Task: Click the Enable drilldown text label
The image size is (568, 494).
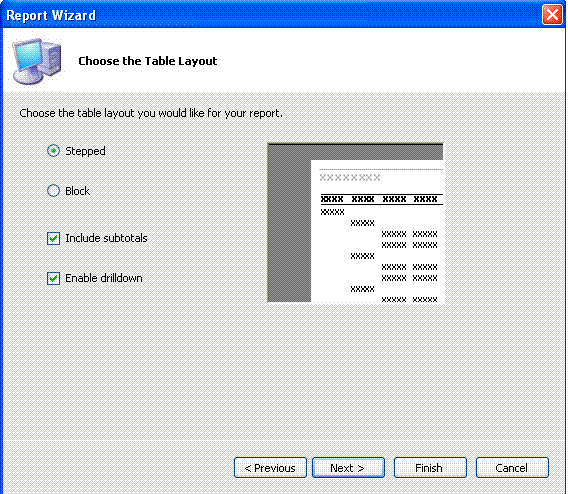Action: [104, 278]
